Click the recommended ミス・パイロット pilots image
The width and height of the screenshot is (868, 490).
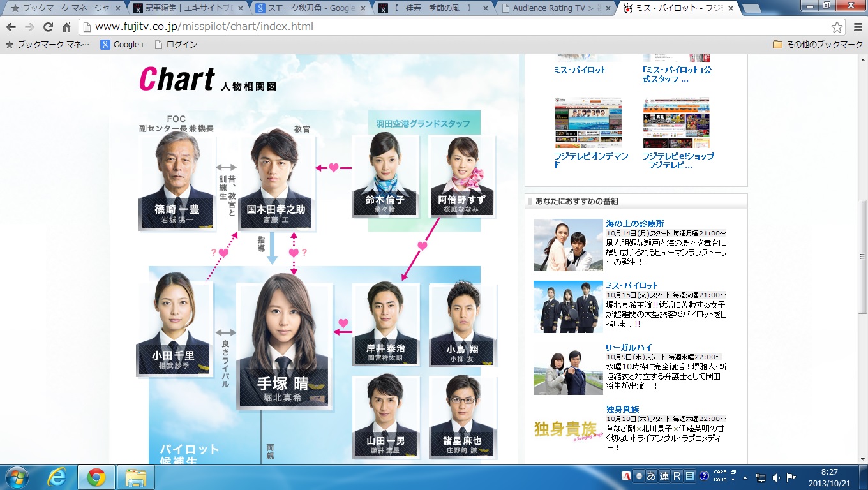(568, 307)
